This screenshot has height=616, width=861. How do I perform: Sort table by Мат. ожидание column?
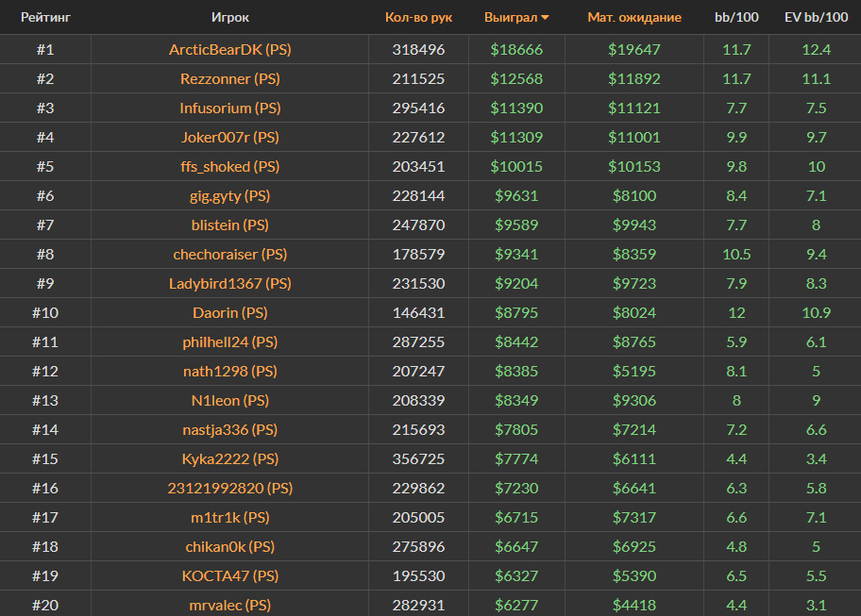coord(633,17)
